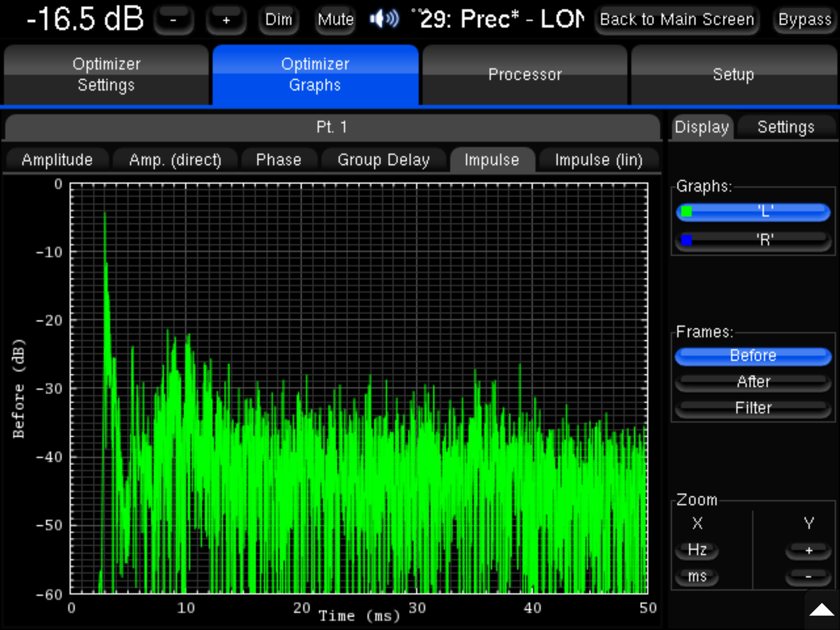840x630 pixels.
Task: Select the Group Delay graph tab
Action: pyautogui.click(x=383, y=160)
